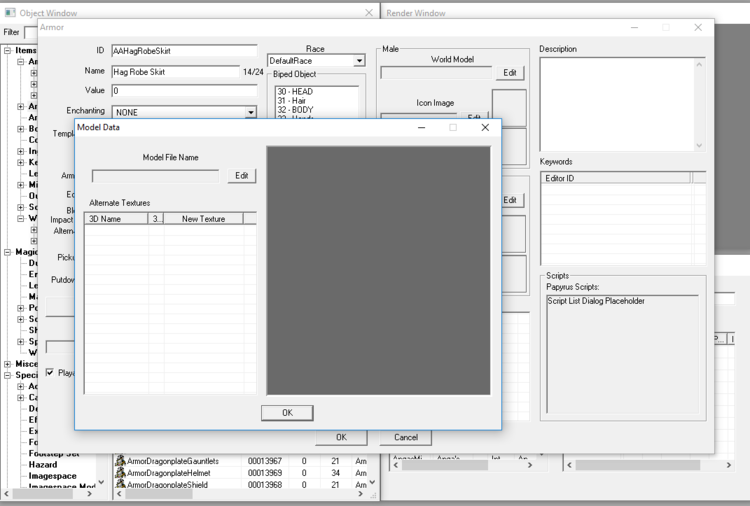
Task: Cancel the Armor window
Action: pyautogui.click(x=406, y=437)
